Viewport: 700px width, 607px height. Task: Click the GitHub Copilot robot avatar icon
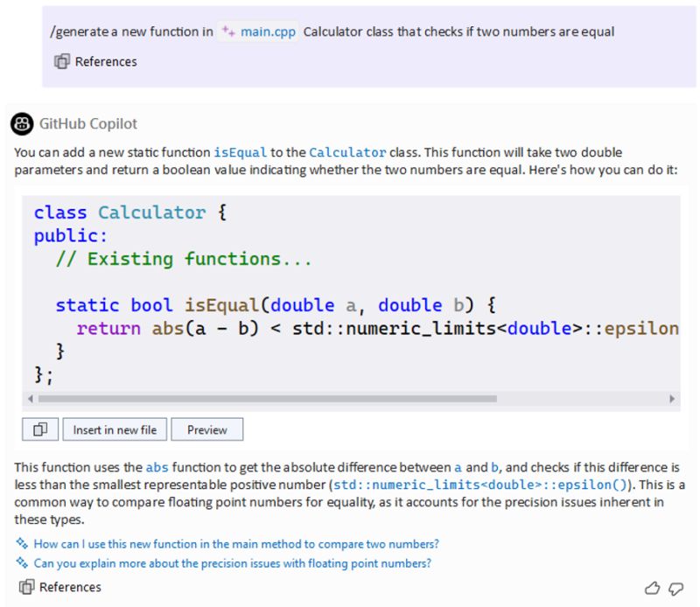pyautogui.click(x=21, y=123)
